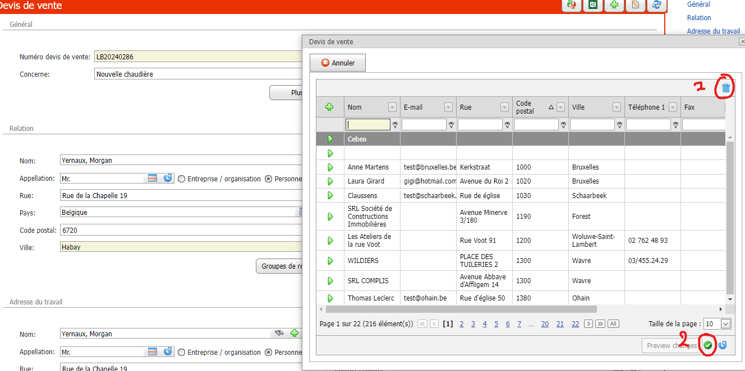Click the vertical scrollbar of the grid
The height and width of the screenshot is (371, 745).
[x=730, y=219]
